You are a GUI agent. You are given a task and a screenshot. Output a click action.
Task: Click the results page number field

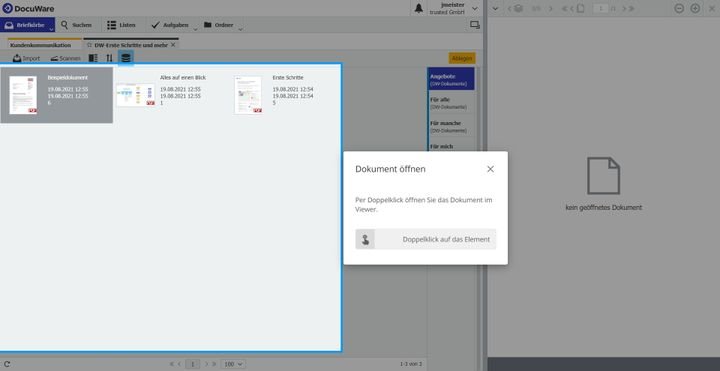(192, 364)
